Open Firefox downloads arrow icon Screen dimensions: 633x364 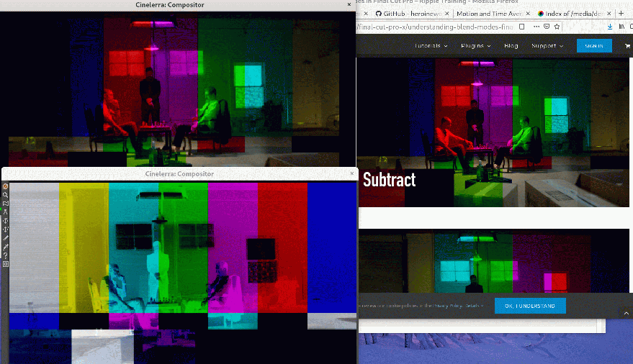pos(611,27)
